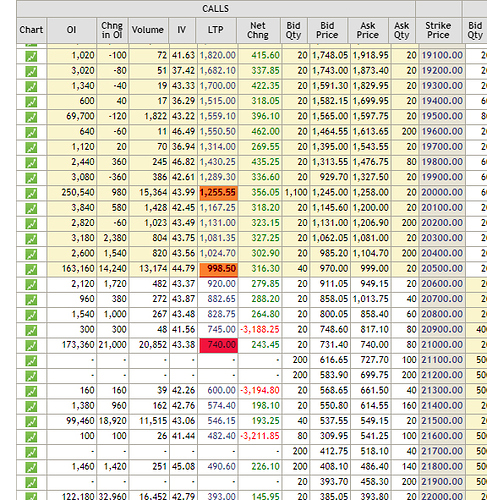This screenshot has height=500, width=487.
Task: Click Chng in OI value 14,240
Action: point(112,268)
